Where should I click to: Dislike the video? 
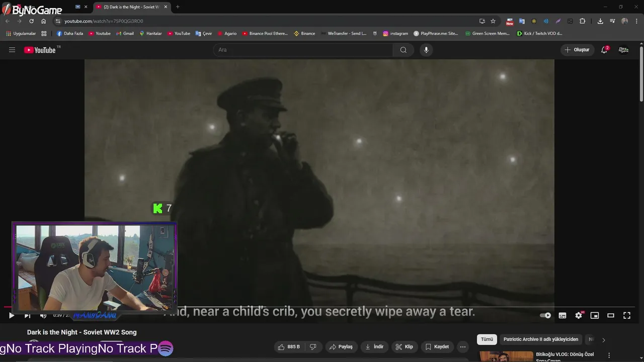[313, 347]
